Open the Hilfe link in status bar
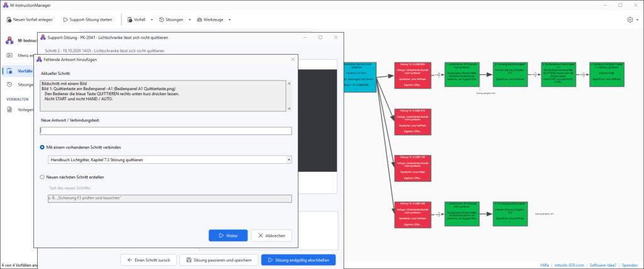 coord(545,265)
